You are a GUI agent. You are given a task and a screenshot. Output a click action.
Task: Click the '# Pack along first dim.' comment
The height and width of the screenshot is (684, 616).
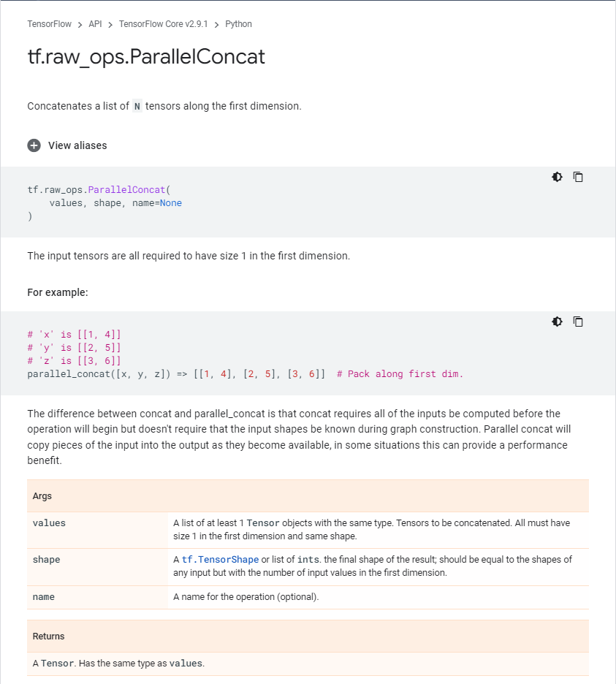[400, 374]
